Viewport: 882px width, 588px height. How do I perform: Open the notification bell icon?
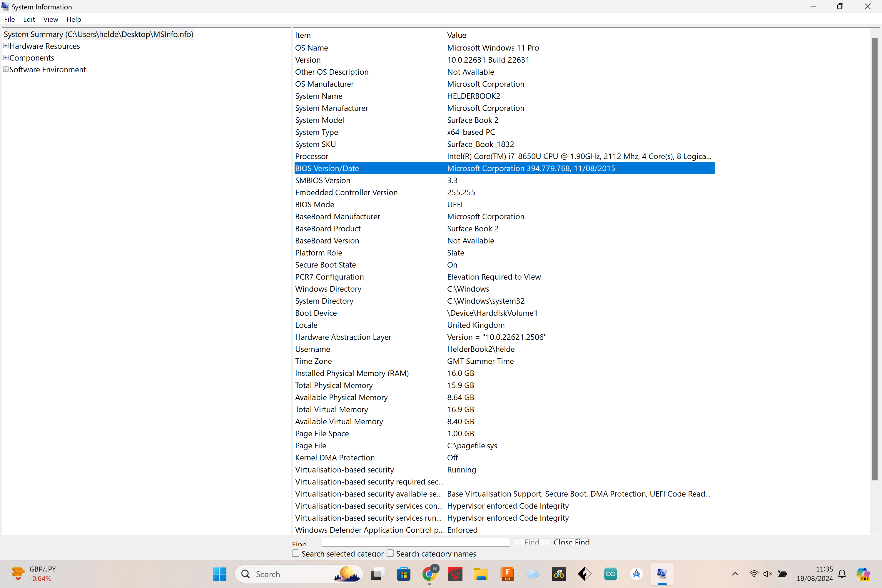pos(842,574)
